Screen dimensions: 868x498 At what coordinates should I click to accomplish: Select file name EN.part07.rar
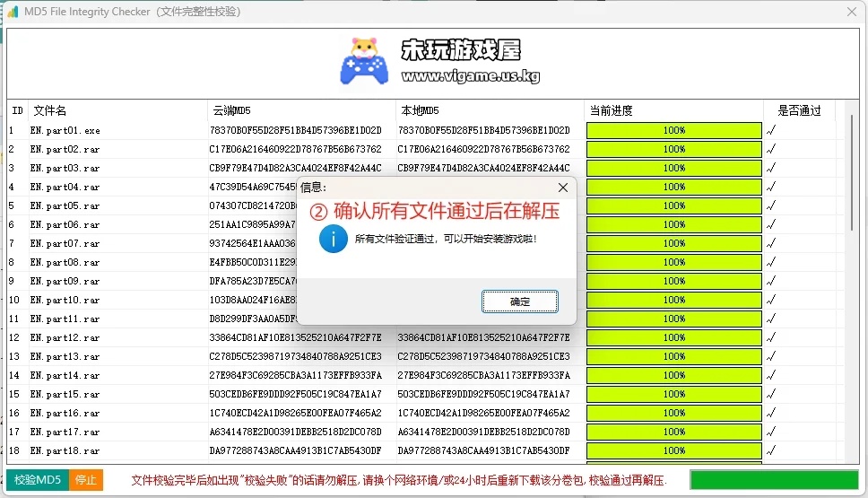tap(65, 244)
